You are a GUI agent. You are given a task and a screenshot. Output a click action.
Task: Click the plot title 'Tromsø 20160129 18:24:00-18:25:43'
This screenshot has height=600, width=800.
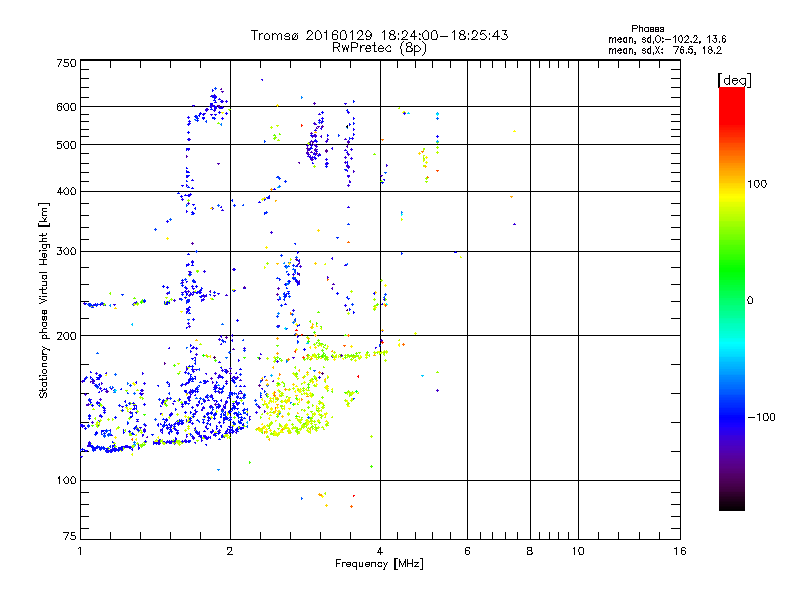tap(379, 35)
